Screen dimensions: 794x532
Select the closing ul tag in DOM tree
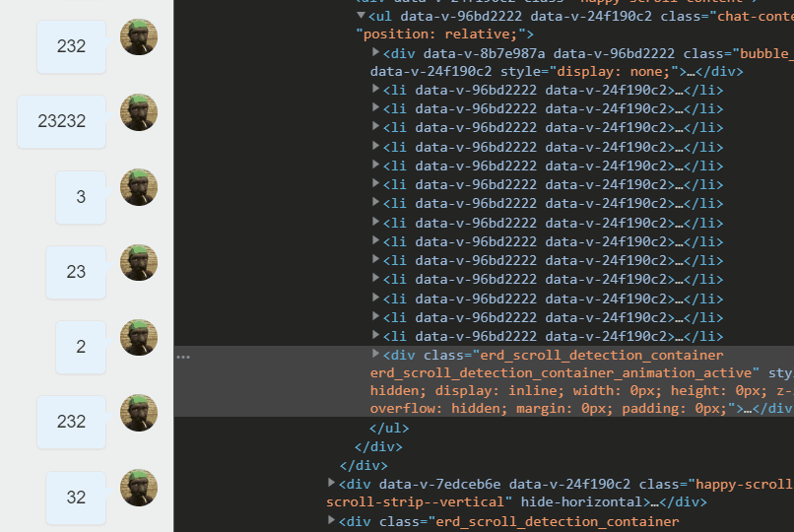click(x=388, y=428)
